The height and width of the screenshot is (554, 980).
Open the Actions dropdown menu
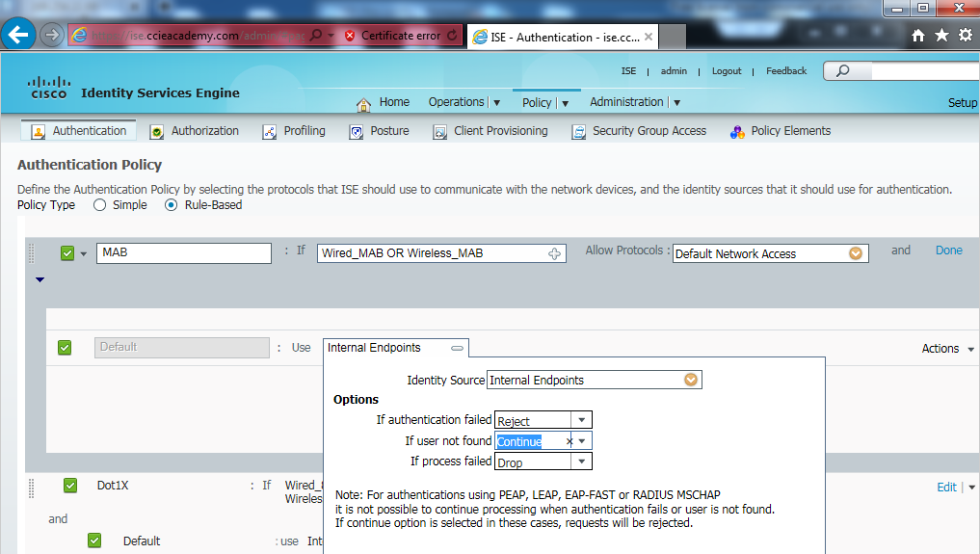click(947, 349)
